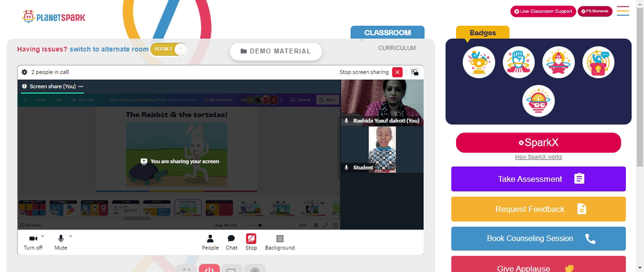Switch to the CLASSROOM tab
The image size is (644, 272).
pos(387,32)
